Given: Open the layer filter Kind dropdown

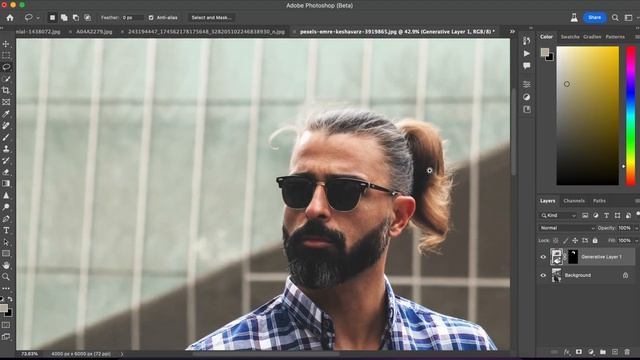Looking at the screenshot, I should [x=558, y=216].
